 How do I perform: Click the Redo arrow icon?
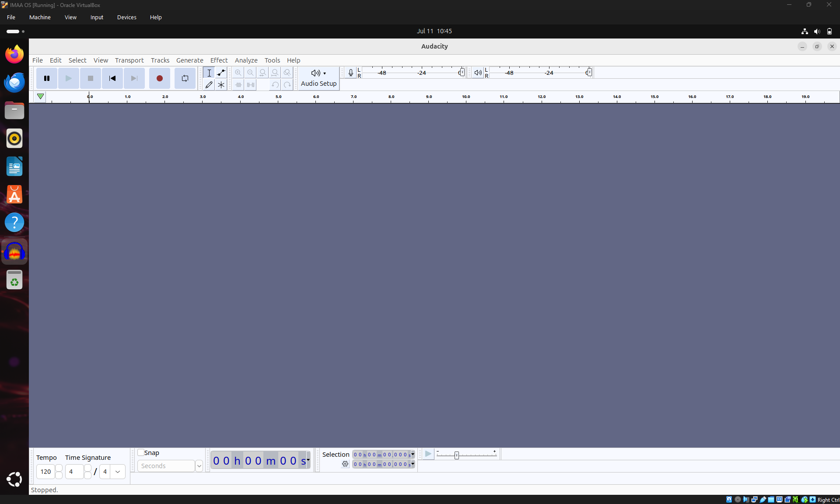click(x=287, y=85)
